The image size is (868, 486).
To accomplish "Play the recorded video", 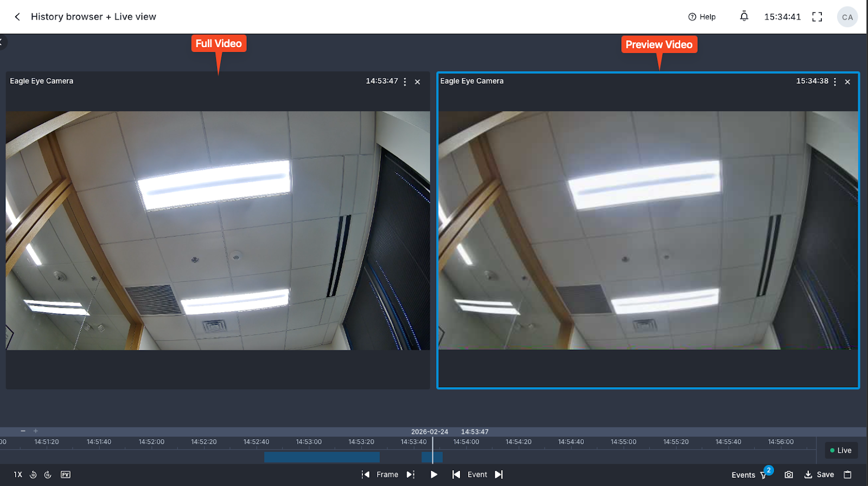I will click(x=433, y=475).
